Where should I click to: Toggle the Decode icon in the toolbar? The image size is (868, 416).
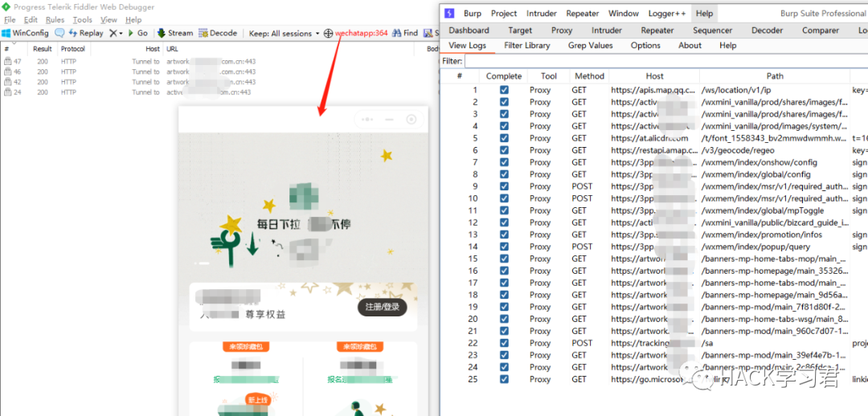click(x=203, y=33)
